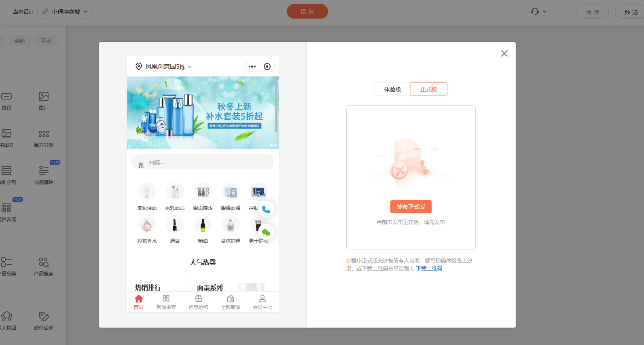Select the 彩妆香水 category icon
Image resolution: width=644 pixels, height=345 pixels.
tap(147, 224)
